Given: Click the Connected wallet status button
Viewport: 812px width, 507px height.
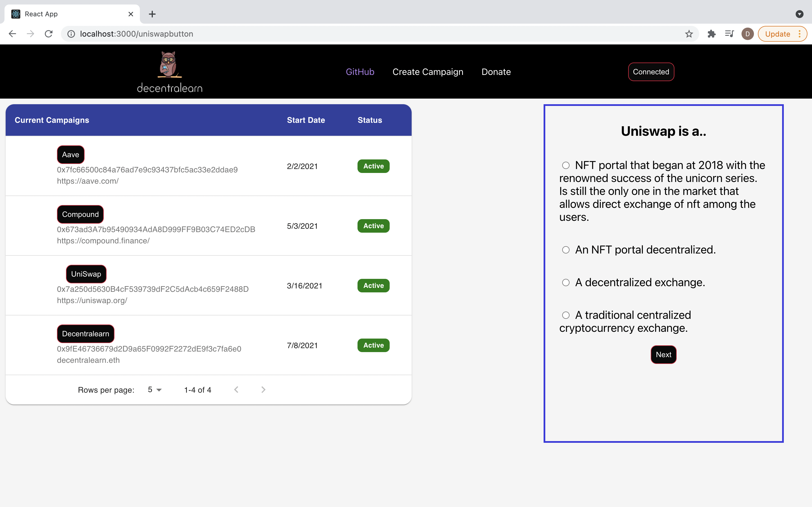Looking at the screenshot, I should (x=651, y=72).
